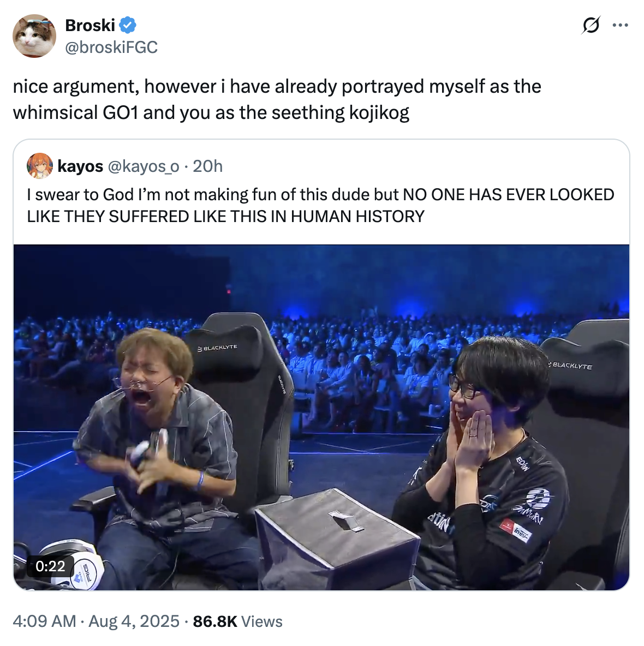Screen dimensions: 644x646
Task: Click the 0:22 video duration badge
Action: click(x=50, y=566)
